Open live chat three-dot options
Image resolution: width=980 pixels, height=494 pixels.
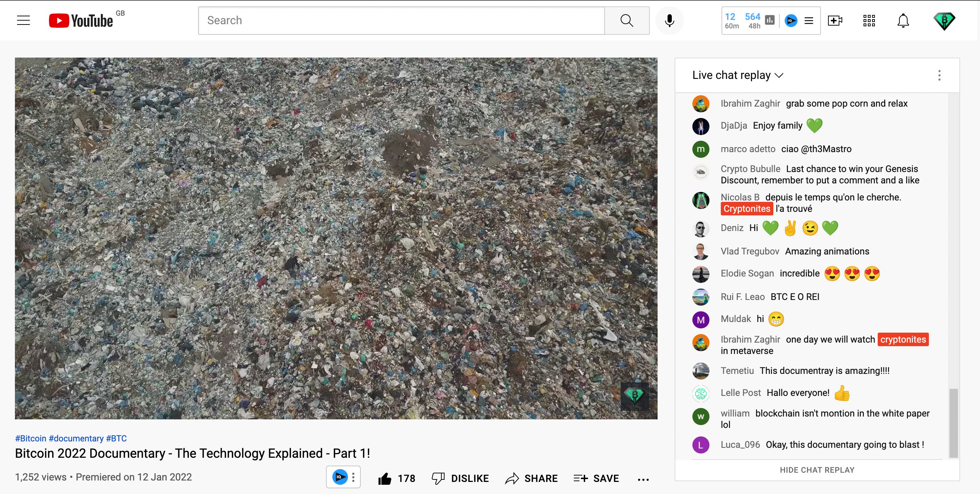pyautogui.click(x=939, y=75)
